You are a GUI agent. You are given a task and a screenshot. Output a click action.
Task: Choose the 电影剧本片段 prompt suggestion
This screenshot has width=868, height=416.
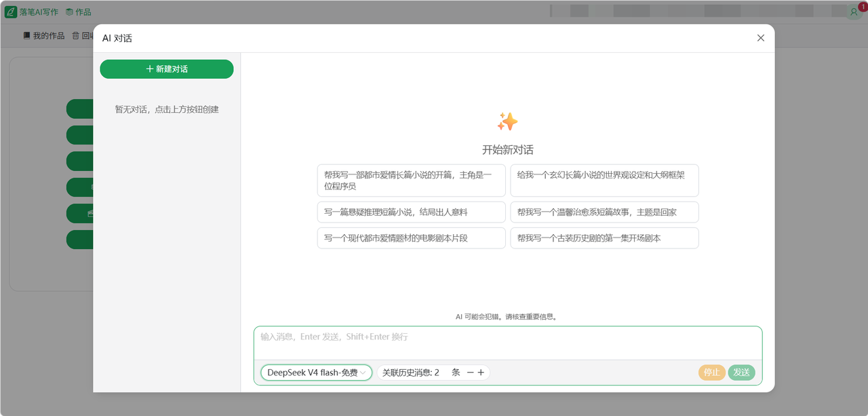tap(411, 238)
